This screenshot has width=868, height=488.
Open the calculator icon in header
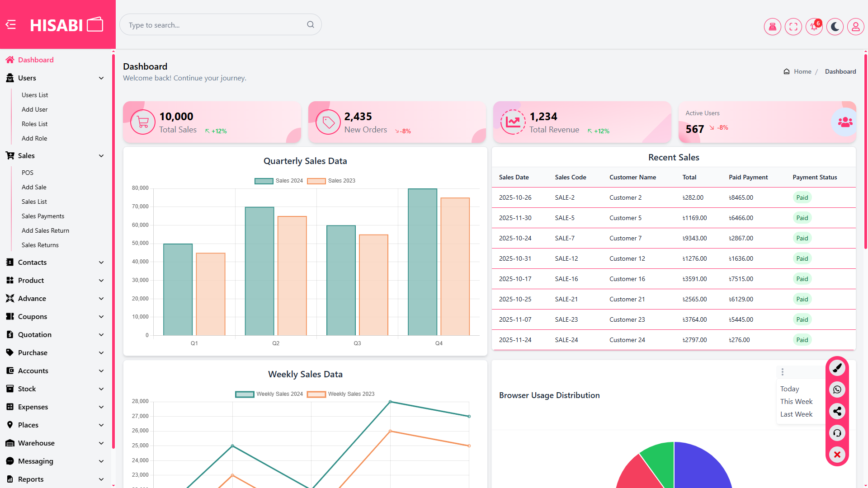point(772,27)
